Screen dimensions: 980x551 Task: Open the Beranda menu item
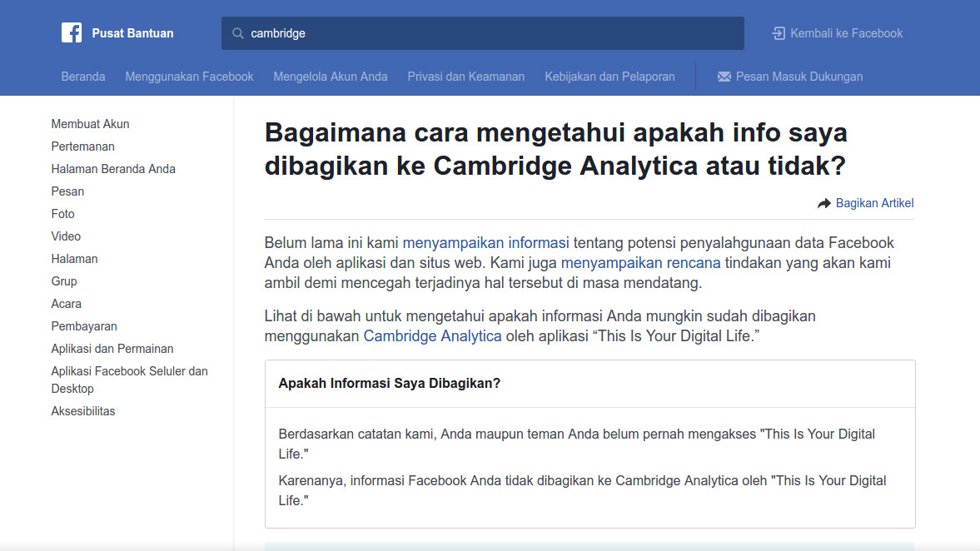[x=83, y=77]
